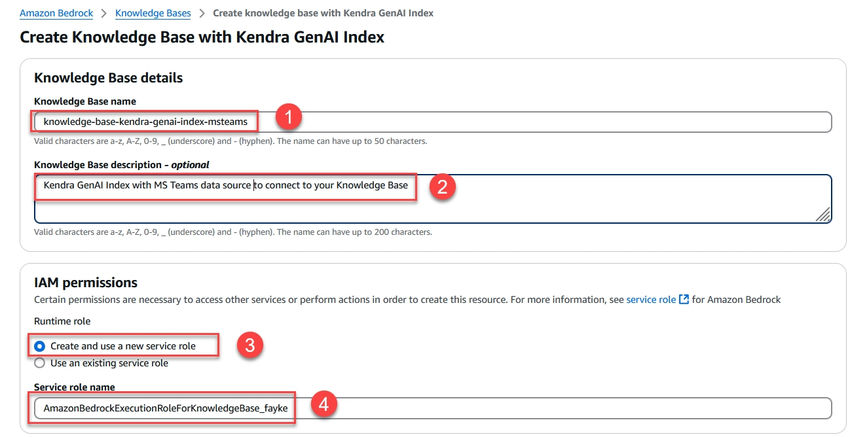
Task: Click the description textarea resize handle
Action: (823, 214)
